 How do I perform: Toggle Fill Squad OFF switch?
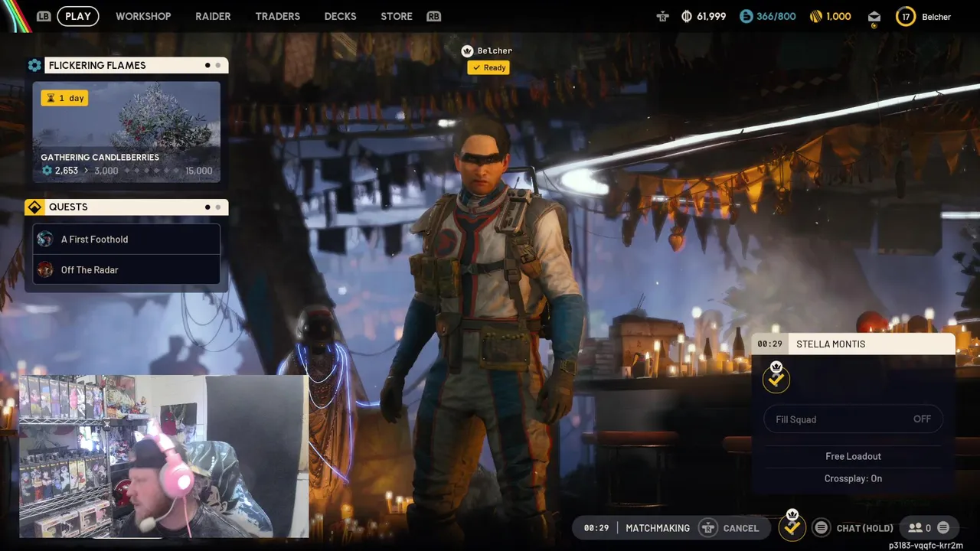coord(853,419)
